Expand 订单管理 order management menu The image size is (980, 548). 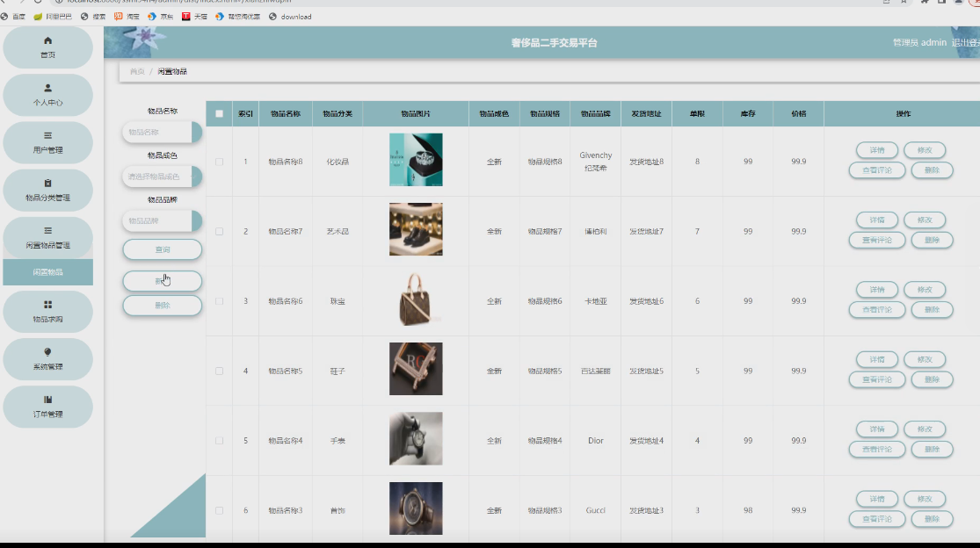(x=48, y=407)
